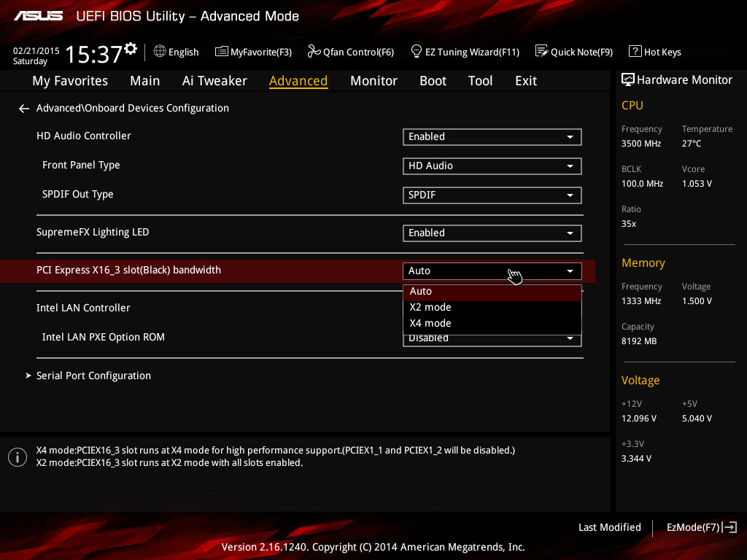Viewport: 747px width, 560px height.
Task: Click the MyFavorite(F3) label
Action: 261,52
